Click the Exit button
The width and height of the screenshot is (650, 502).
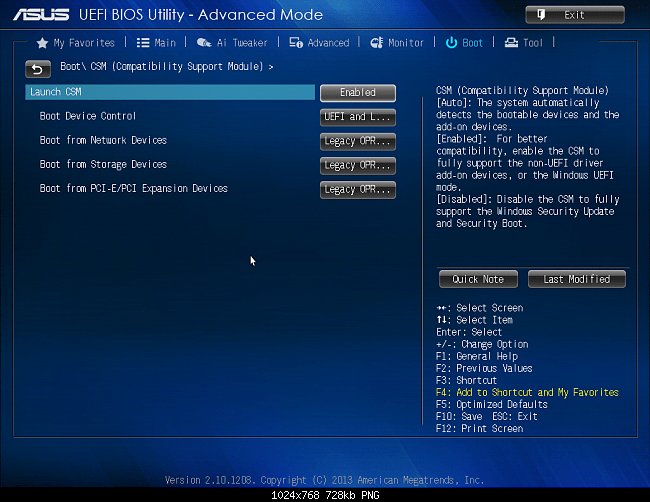pos(575,15)
